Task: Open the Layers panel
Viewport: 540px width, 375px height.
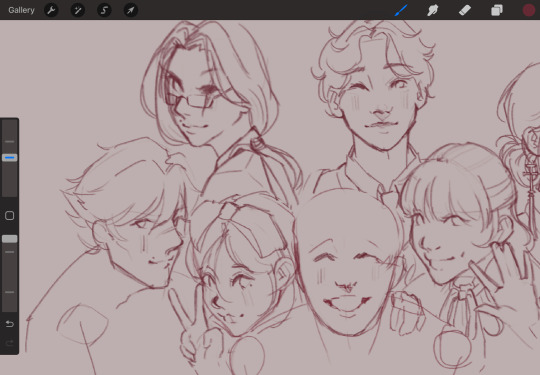Action: click(x=497, y=10)
